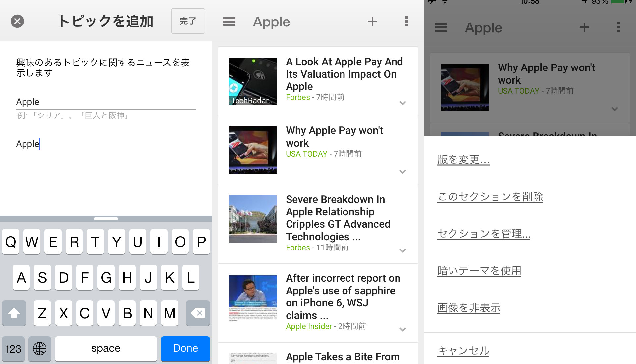Select 暗いテーマを使用 menu option

(x=479, y=271)
